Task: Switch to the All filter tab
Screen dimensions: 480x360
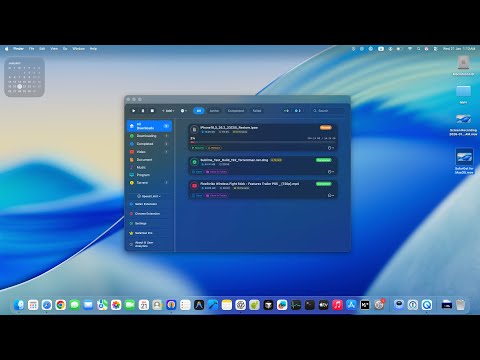Action: [x=199, y=111]
